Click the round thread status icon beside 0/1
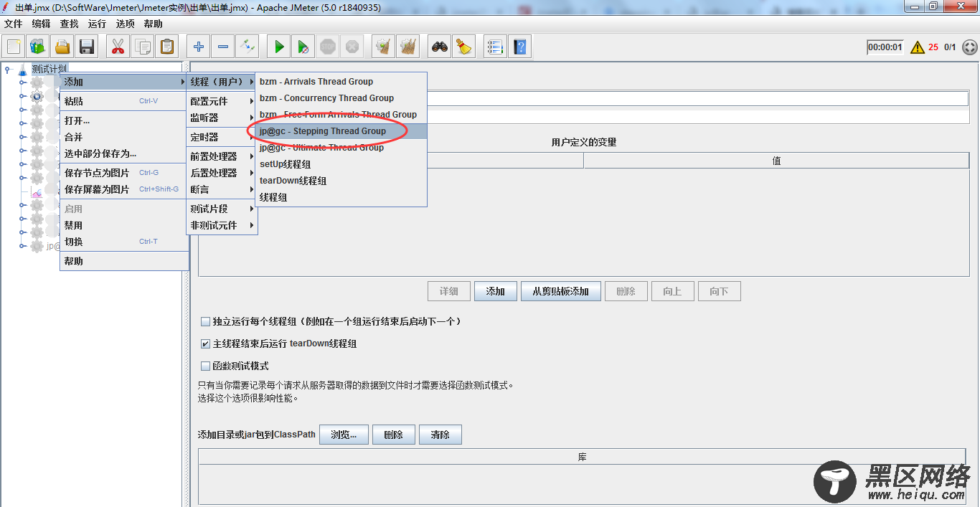 pos(969,47)
